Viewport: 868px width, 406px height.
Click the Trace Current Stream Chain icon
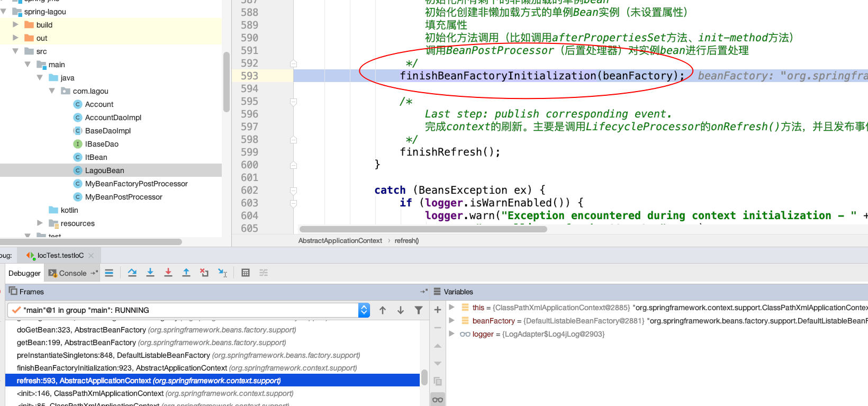coord(264,273)
